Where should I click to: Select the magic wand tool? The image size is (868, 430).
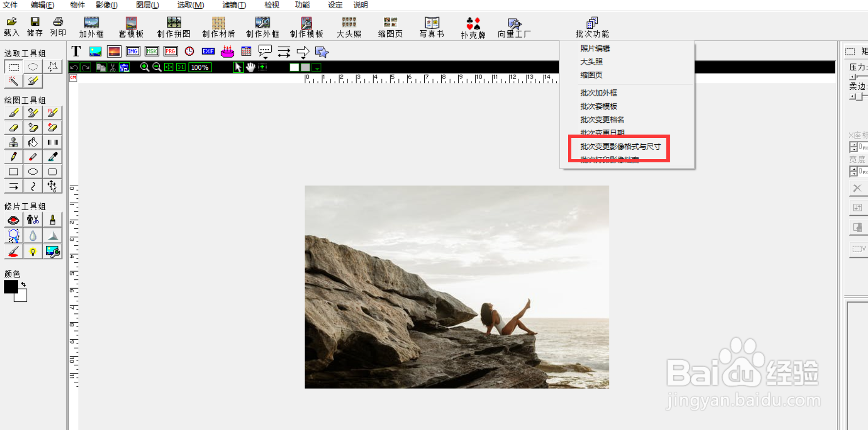pos(14,81)
